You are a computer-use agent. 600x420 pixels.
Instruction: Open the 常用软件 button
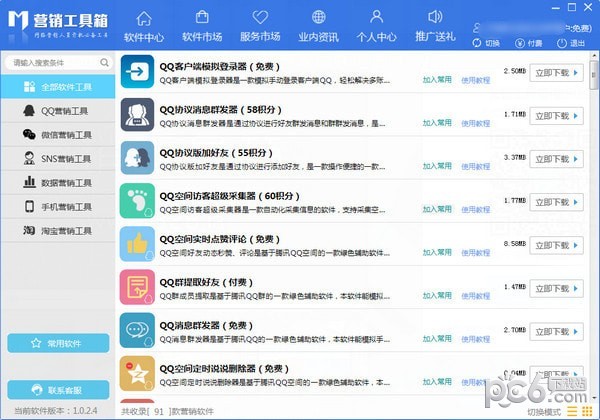tap(58, 343)
